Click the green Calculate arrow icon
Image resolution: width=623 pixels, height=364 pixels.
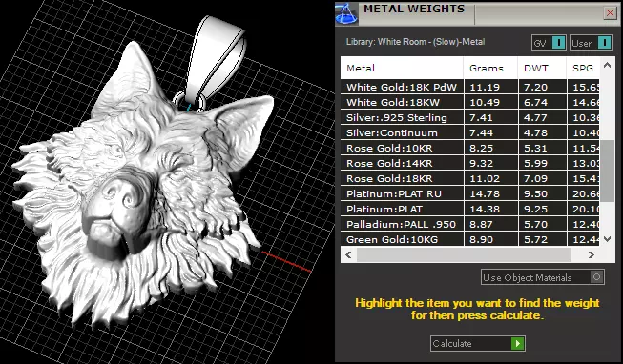[518, 343]
